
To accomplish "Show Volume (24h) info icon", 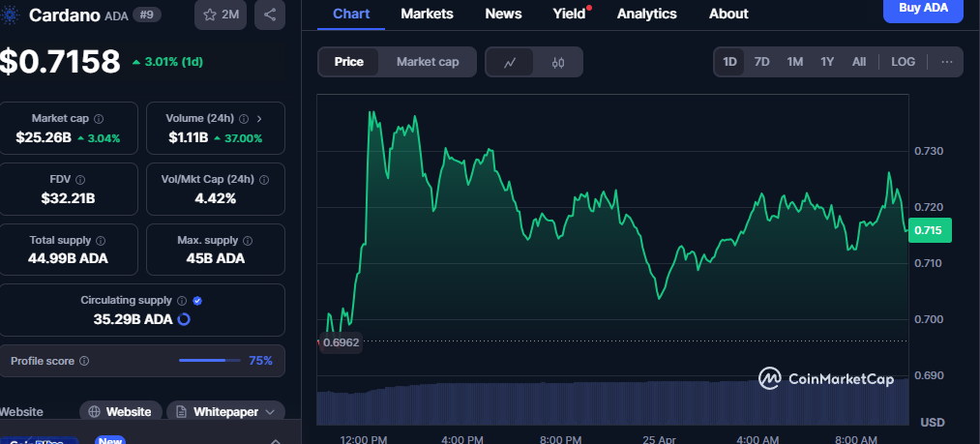I will pyautogui.click(x=245, y=118).
